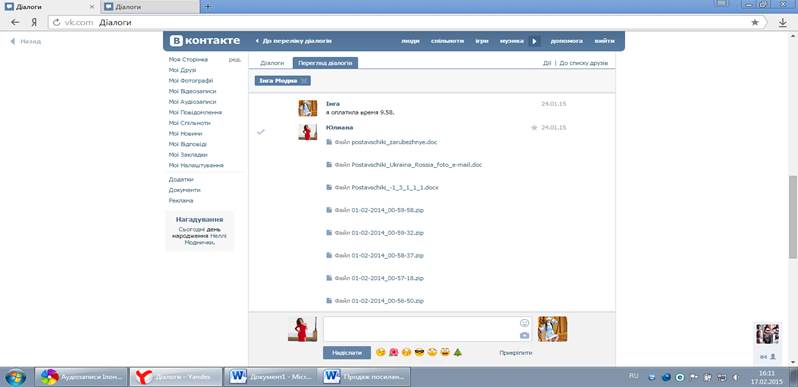This screenshot has width=798, height=387.
Task: Select the 'Перегляд діалогів' tab
Action: pos(325,63)
